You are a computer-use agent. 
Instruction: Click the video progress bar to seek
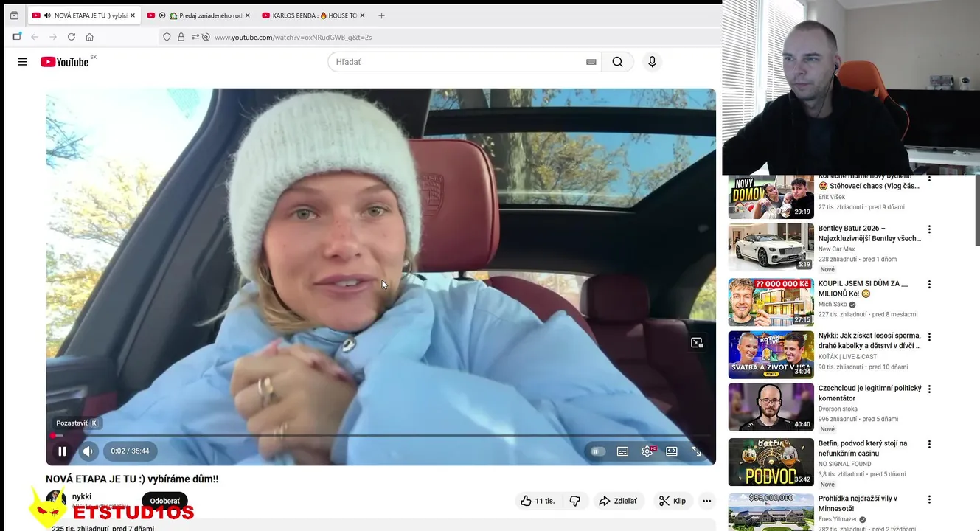(380, 436)
